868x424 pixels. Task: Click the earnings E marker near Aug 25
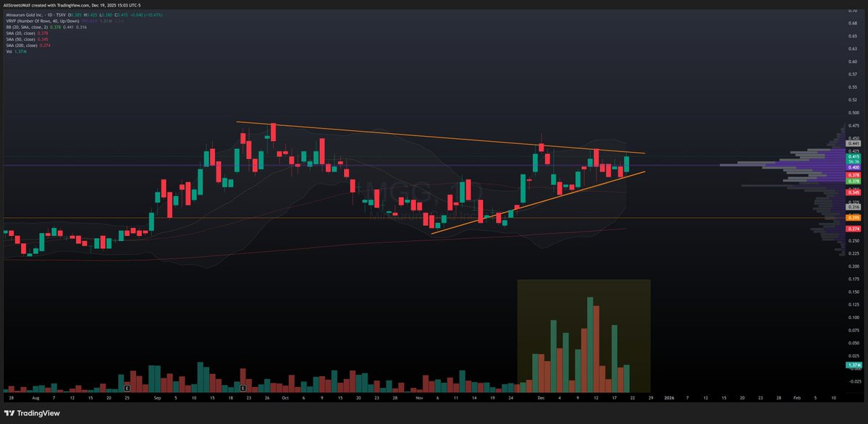tap(127, 389)
